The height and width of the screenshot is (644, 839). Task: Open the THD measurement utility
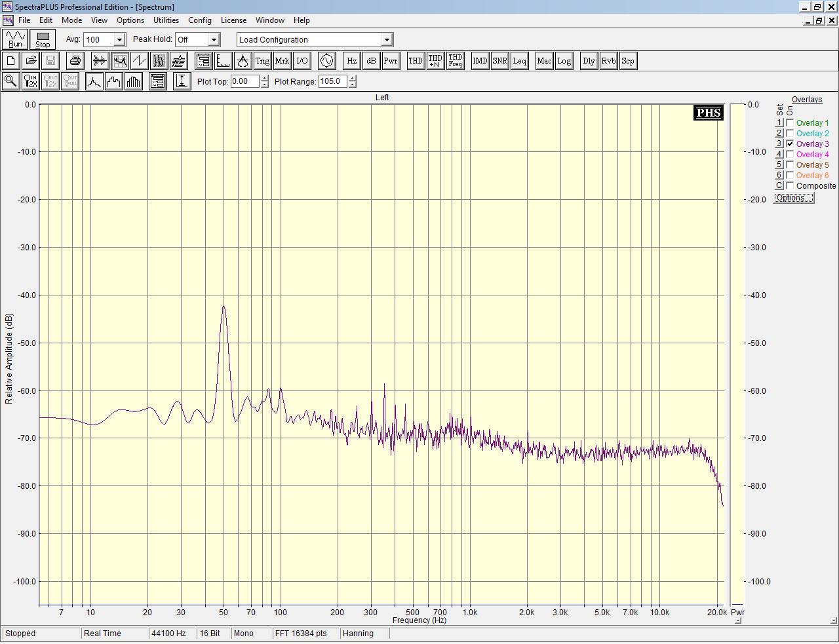(416, 61)
